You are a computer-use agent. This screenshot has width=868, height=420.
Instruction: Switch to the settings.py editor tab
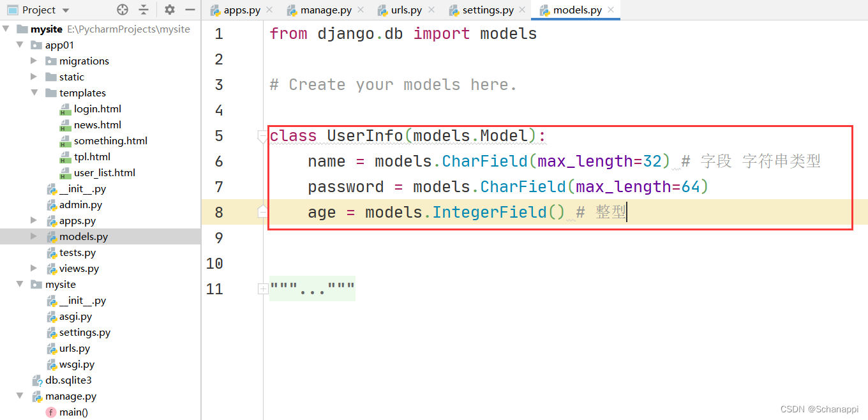488,10
